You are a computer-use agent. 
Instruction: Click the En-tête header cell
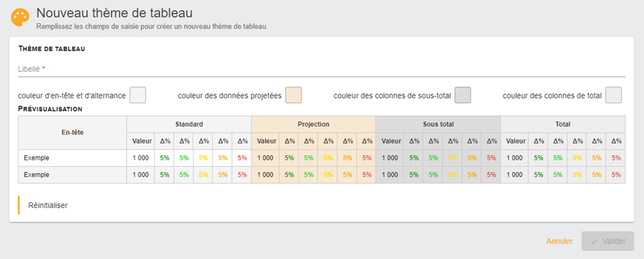(x=72, y=133)
